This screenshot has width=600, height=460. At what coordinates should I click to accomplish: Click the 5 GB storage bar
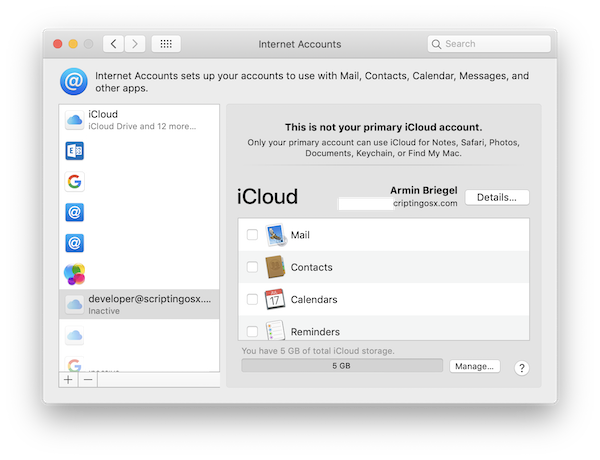tap(342, 365)
